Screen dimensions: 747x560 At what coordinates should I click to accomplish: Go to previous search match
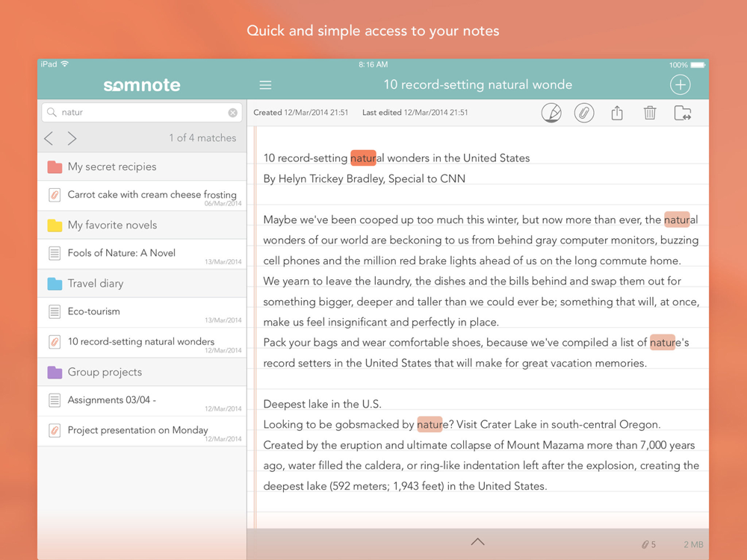48,138
